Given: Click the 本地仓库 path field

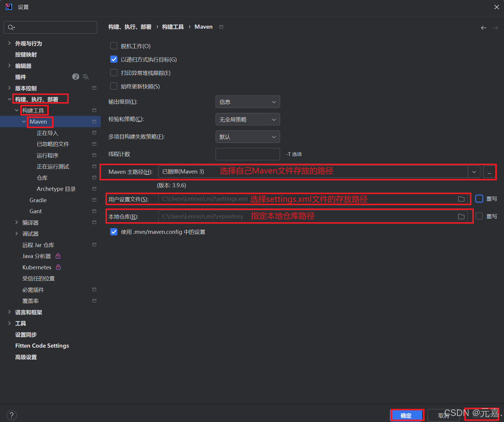Looking at the screenshot, I should coord(313,216).
